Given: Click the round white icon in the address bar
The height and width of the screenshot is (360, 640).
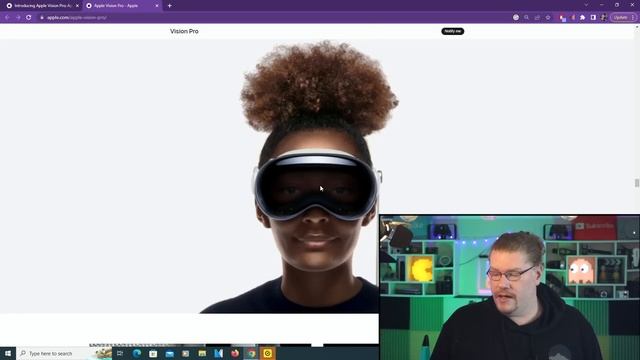Looking at the screenshot, I should pos(516,18).
